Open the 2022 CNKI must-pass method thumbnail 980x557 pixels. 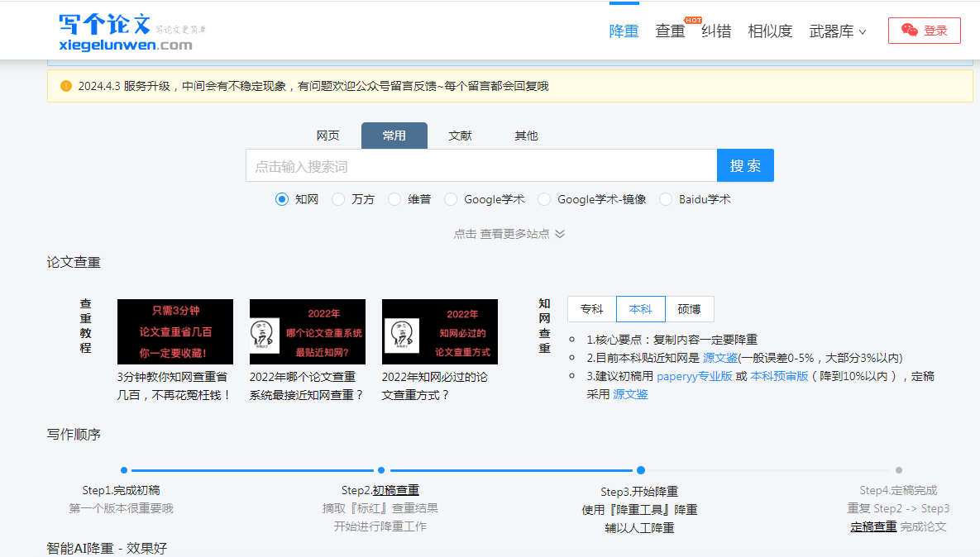click(440, 331)
